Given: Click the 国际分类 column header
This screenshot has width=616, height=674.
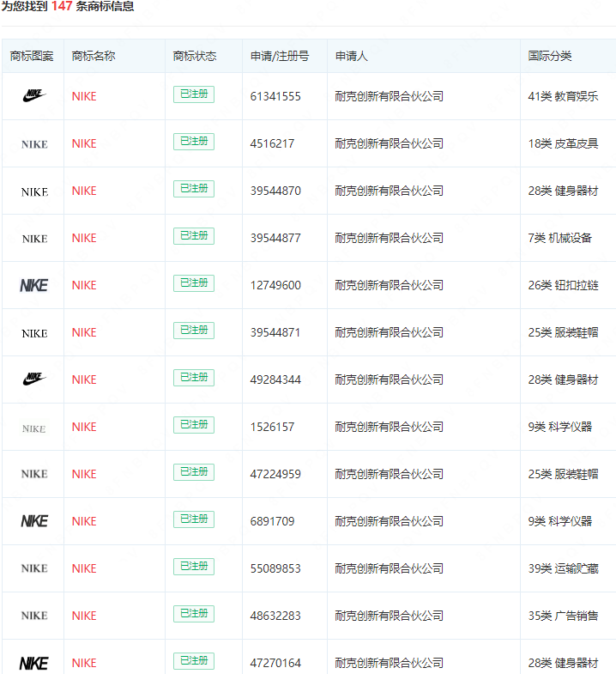Looking at the screenshot, I should point(550,56).
